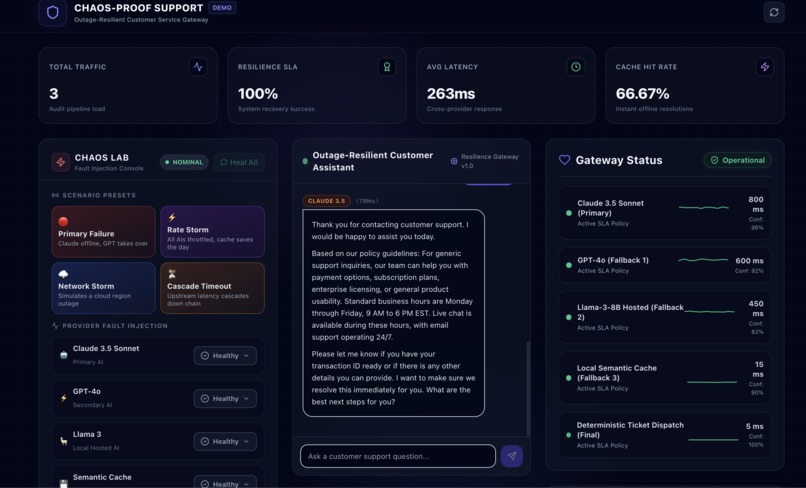Click the Gateway Status heading text
The image size is (806, 488).
point(619,160)
